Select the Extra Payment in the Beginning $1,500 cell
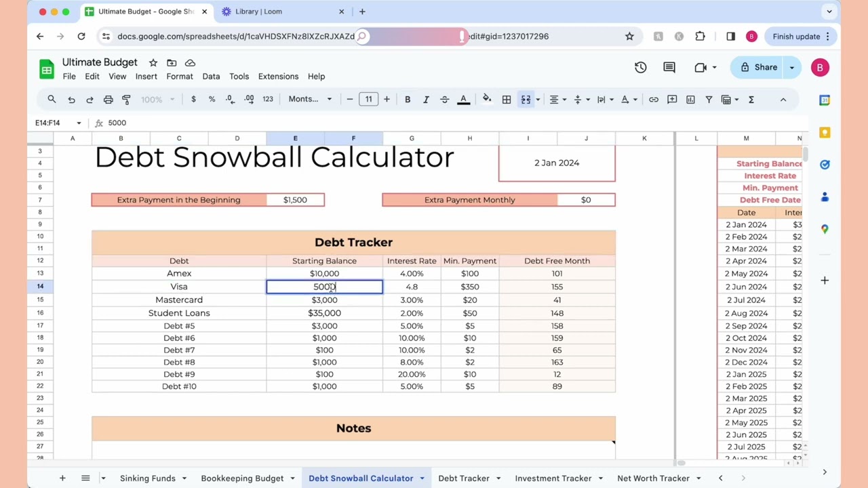Viewport: 868px width, 488px height. pos(295,200)
